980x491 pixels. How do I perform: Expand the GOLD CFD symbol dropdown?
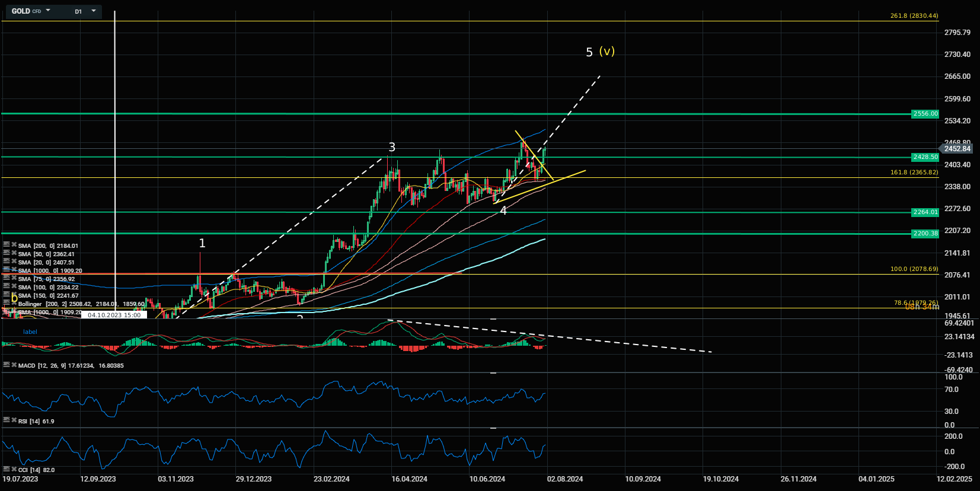(48, 11)
